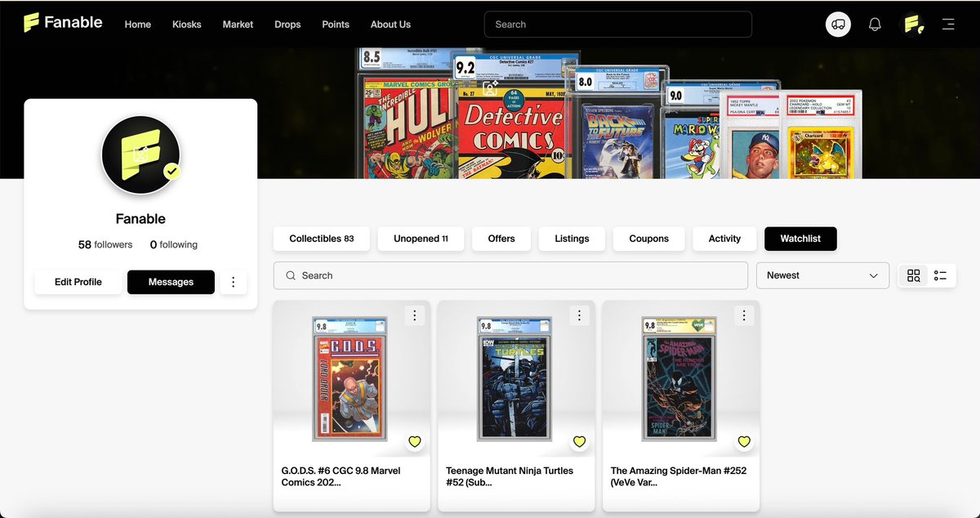Viewport: 980px width, 518px height.
Task: Open the account avatar in header
Action: [x=912, y=24]
